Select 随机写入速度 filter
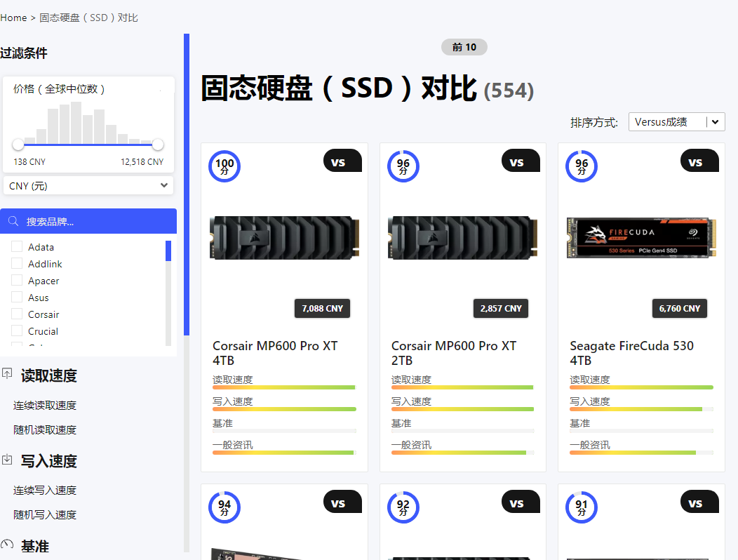738x560 pixels. click(45, 515)
